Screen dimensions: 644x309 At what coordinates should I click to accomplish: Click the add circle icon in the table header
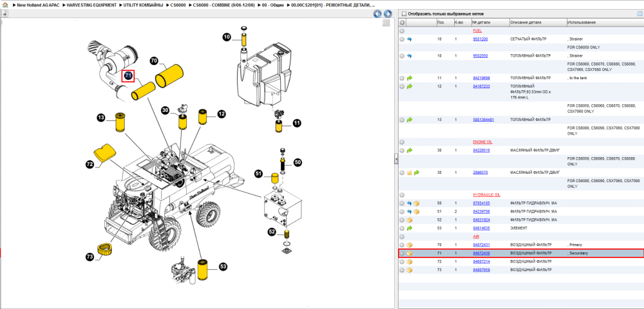pyautogui.click(x=402, y=23)
